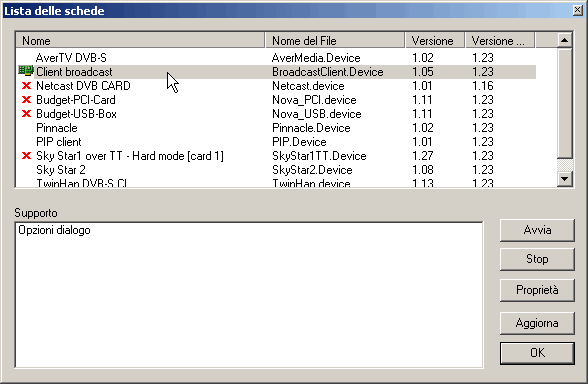The height and width of the screenshot is (384, 588).
Task: Click the scrollbar down arrow button
Action: (x=565, y=178)
